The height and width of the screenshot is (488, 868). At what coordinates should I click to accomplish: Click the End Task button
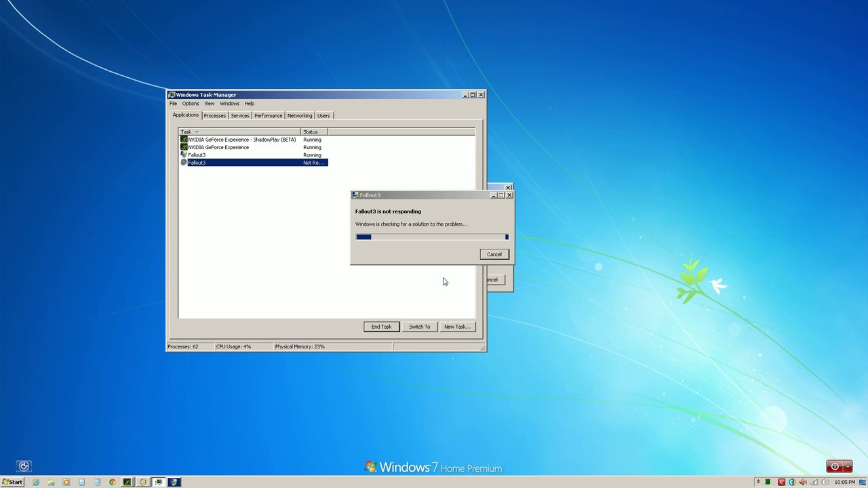pyautogui.click(x=381, y=327)
